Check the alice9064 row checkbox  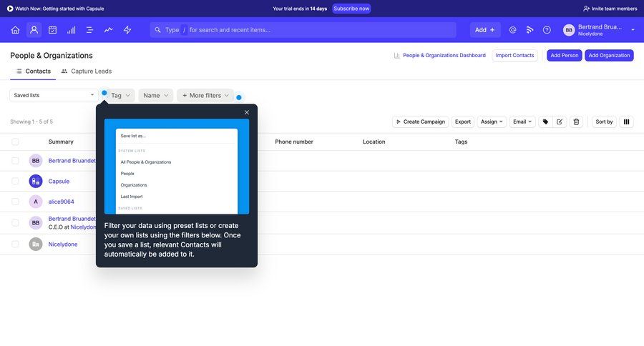point(15,202)
